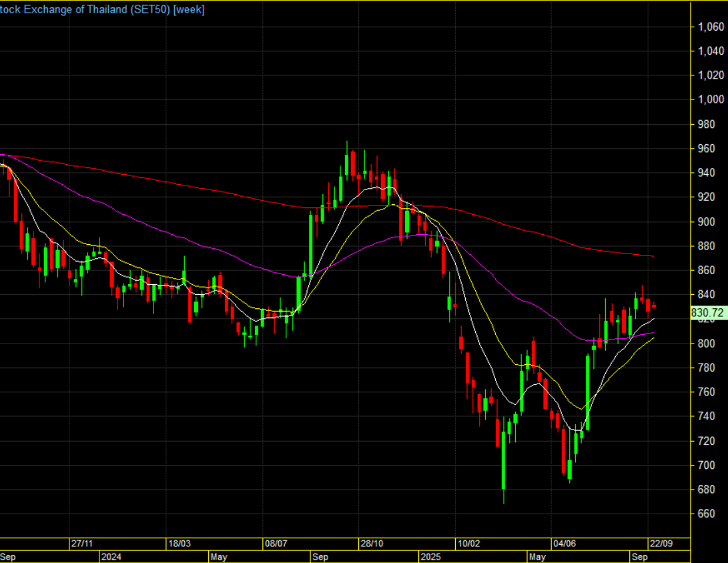The image size is (728, 563).
Task: Click the end of the white moving average line
Action: tap(654, 319)
